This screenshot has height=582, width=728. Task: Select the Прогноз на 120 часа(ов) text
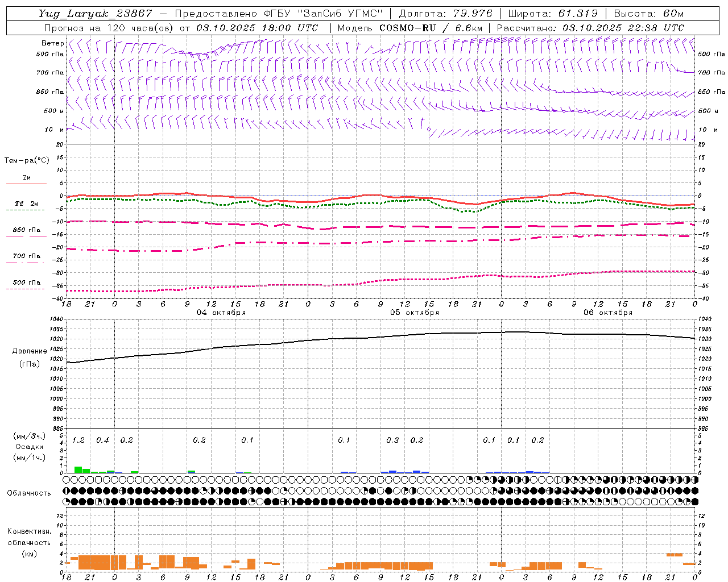pos(109,28)
